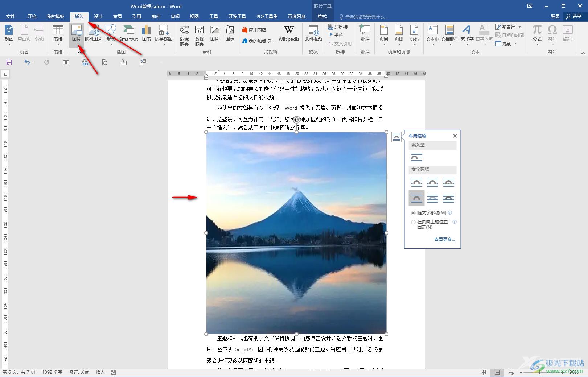
Task: Click the 共享 share button
Action: [574, 17]
